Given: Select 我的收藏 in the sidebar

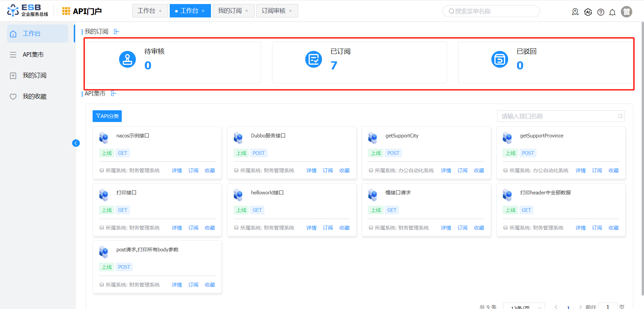Looking at the screenshot, I should click(x=34, y=97).
